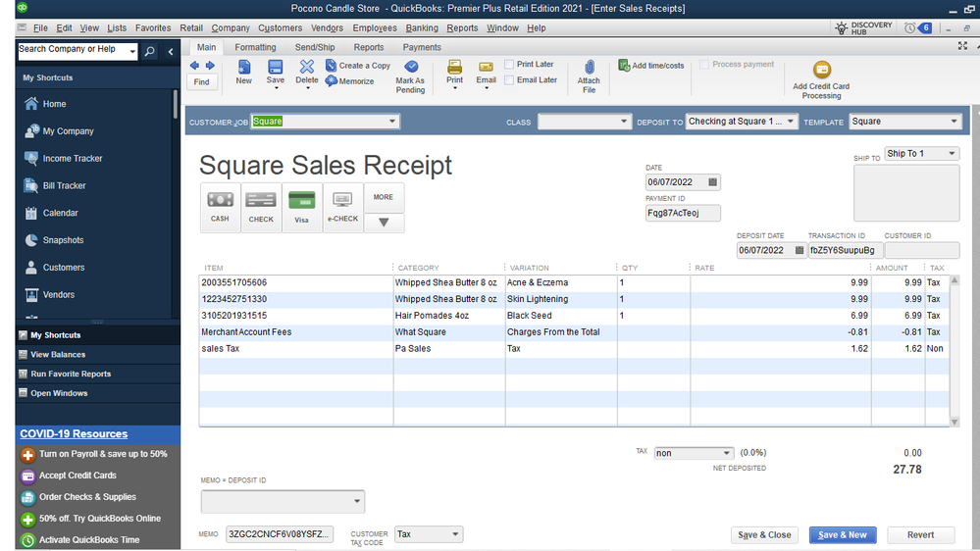Click the Save icon in toolbar
The image size is (980, 551).
[x=276, y=68]
